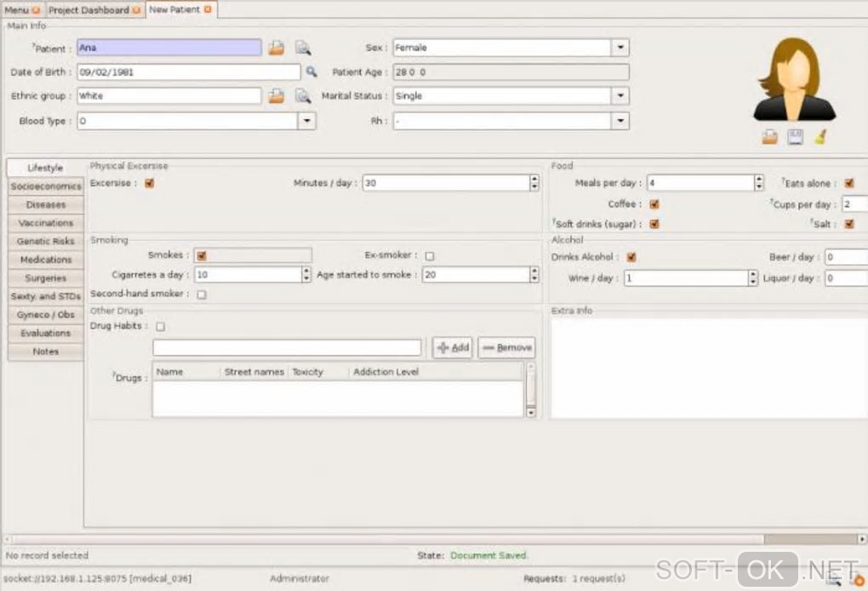The width and height of the screenshot is (868, 591).
Task: Open the Socioeconomics side tab
Action: click(45, 186)
